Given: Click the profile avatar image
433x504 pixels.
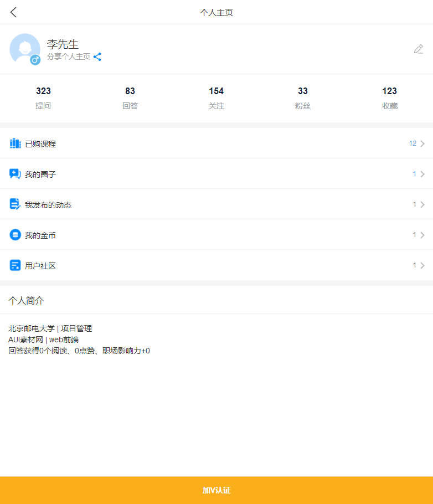Looking at the screenshot, I should 24,48.
